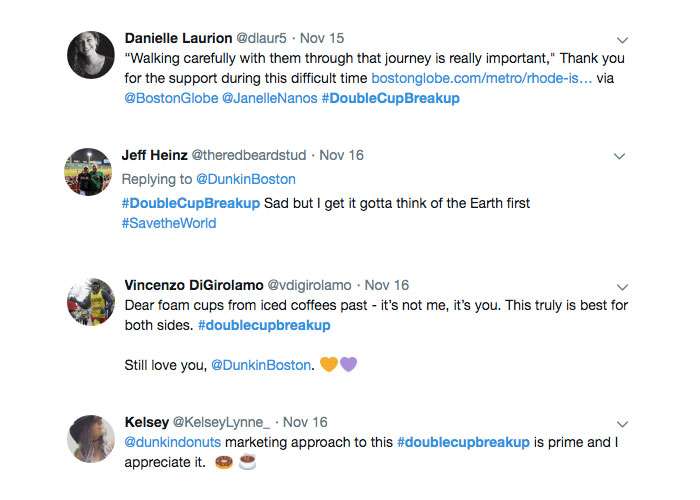
Task: Click Vincenzo DiGirolamo's profile photo
Action: (x=90, y=301)
